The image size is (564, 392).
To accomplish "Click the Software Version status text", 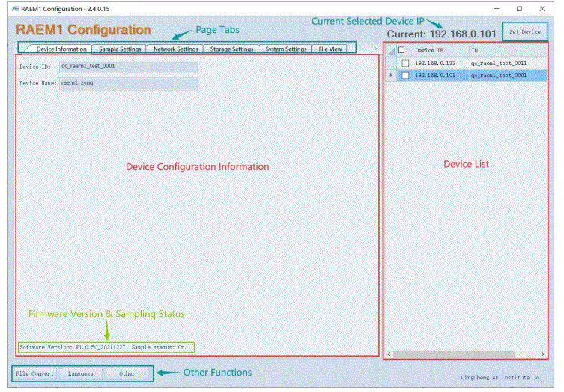I will pos(73,347).
